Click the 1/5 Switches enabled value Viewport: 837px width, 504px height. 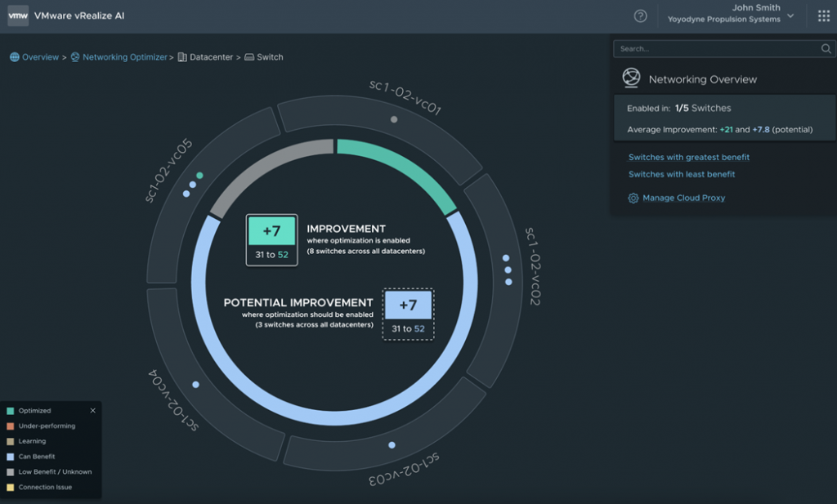(x=703, y=109)
